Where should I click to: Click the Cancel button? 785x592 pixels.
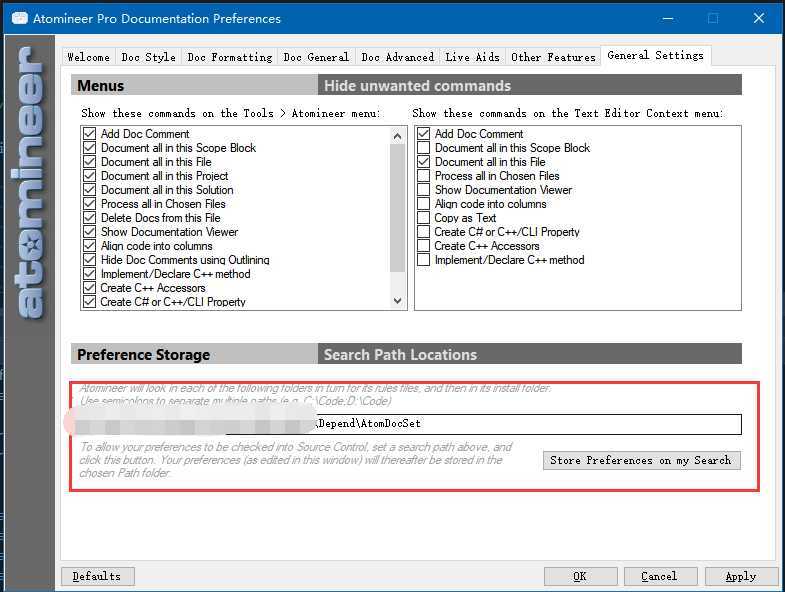[660, 576]
